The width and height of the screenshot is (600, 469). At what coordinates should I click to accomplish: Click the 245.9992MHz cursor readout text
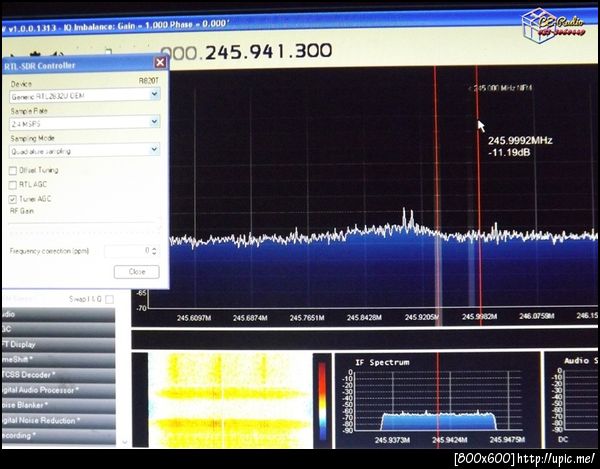(520, 141)
